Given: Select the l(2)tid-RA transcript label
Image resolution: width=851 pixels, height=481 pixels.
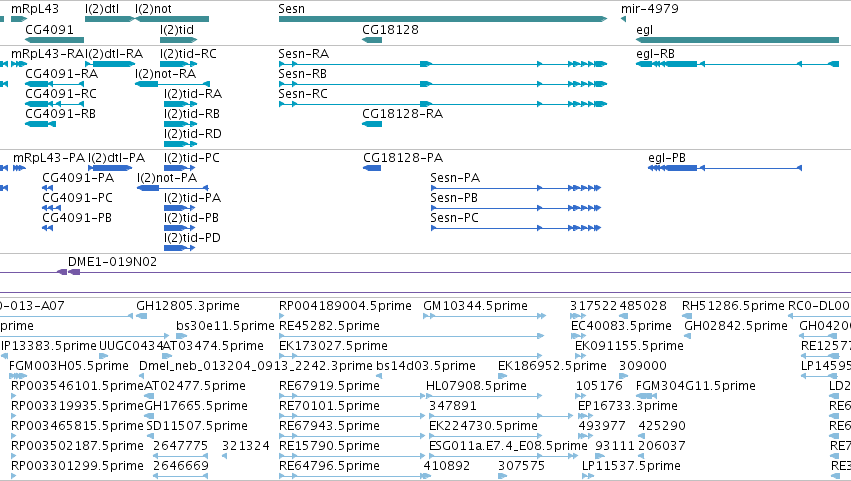Looking at the screenshot, I should 193,94.
